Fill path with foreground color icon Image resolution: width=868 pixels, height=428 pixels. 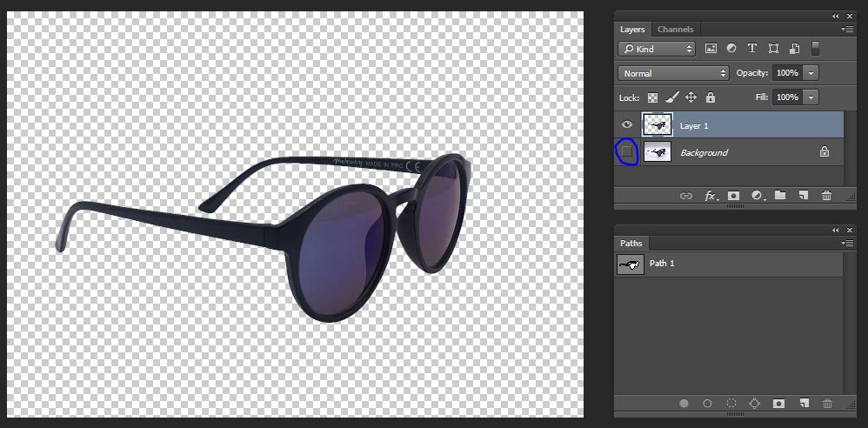pyautogui.click(x=684, y=404)
